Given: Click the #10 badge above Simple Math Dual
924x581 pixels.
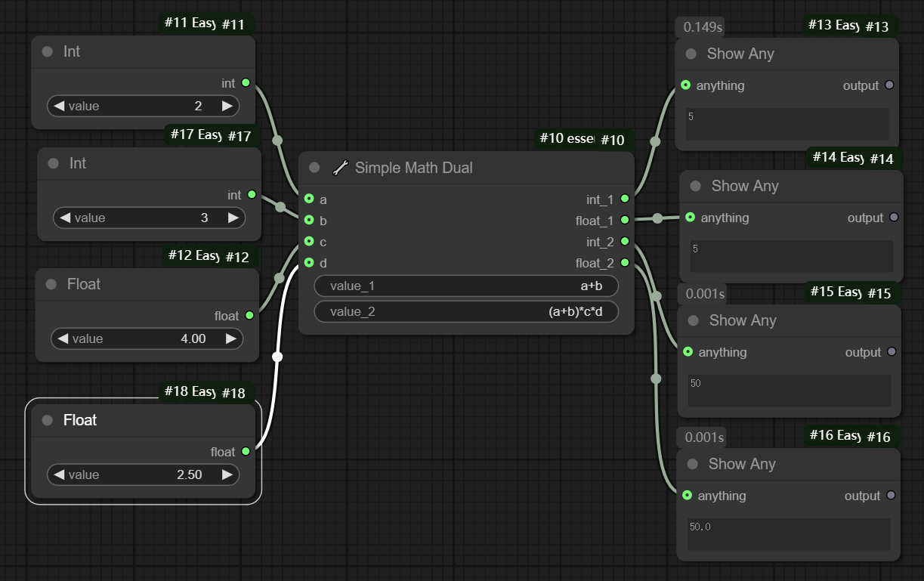Looking at the screenshot, I should pos(612,140).
